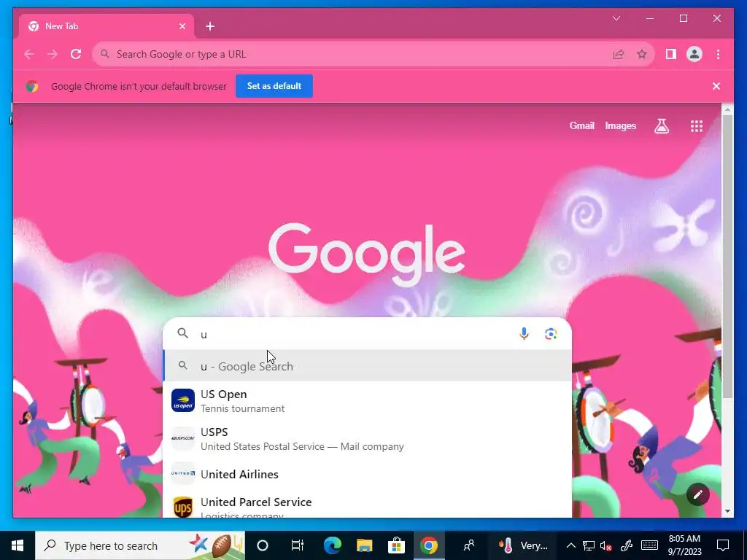The image size is (747, 560).
Task: Click the scrollbar down arrow
Action: click(x=727, y=511)
